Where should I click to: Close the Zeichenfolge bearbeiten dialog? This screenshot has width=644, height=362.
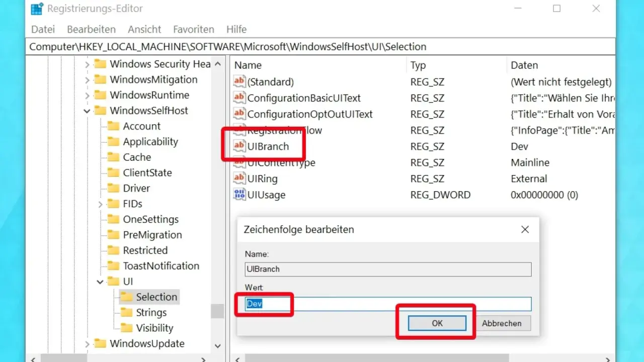(x=525, y=230)
